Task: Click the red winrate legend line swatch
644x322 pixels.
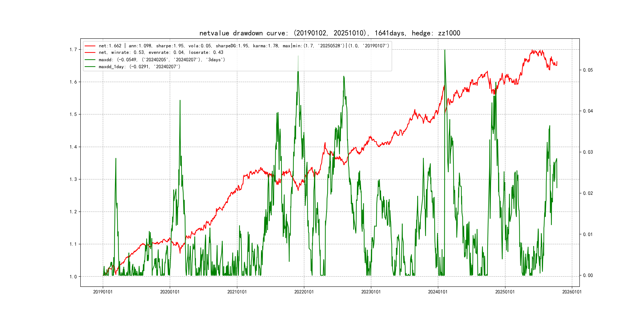Action: (90, 52)
